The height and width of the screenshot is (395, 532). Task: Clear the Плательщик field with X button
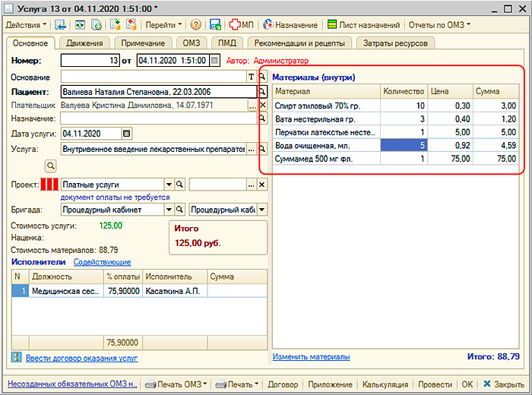tap(263, 106)
